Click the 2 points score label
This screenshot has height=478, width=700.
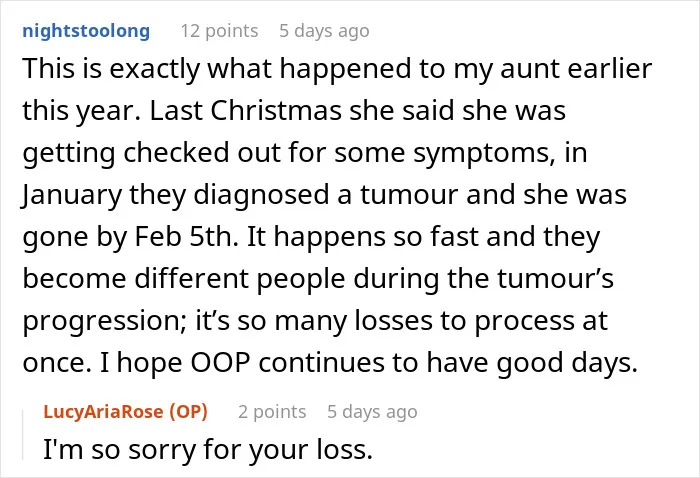272,411
